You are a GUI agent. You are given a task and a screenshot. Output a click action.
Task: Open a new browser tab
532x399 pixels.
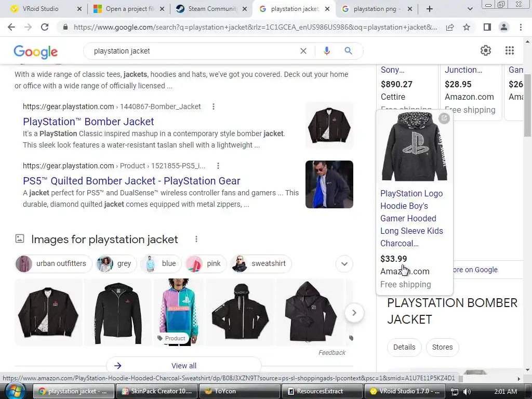click(430, 9)
